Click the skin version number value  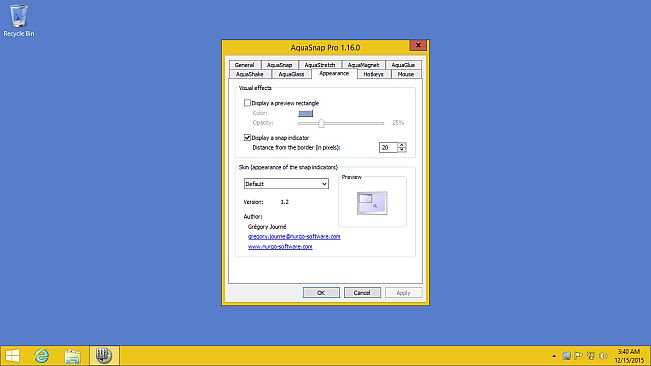(x=284, y=202)
